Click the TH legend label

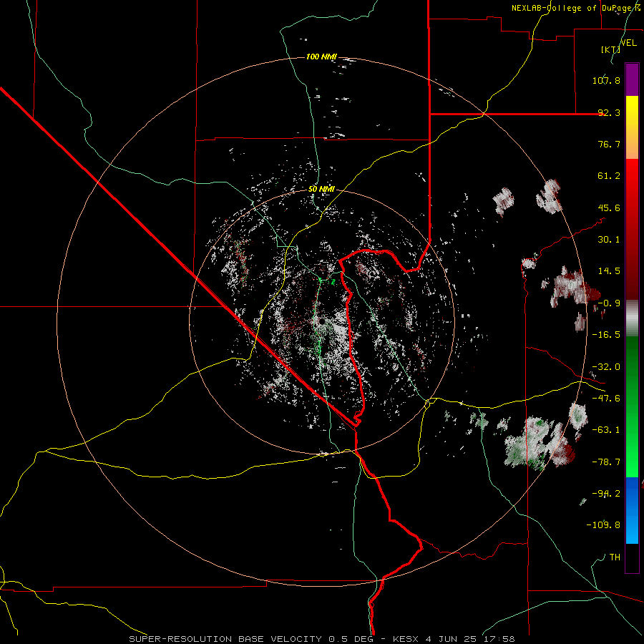615,557
